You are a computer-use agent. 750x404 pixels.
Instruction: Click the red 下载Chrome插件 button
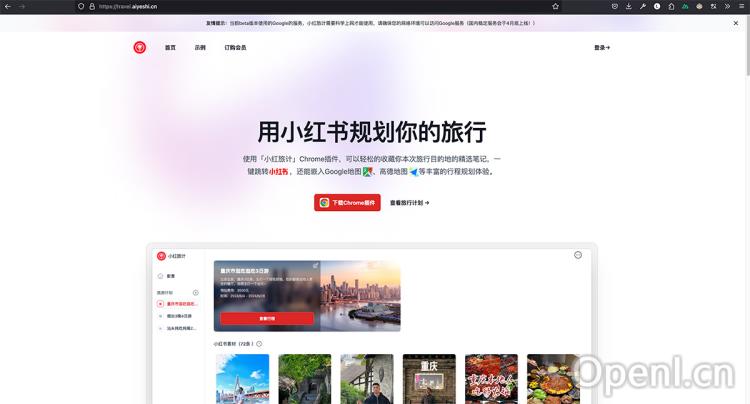[x=347, y=203]
